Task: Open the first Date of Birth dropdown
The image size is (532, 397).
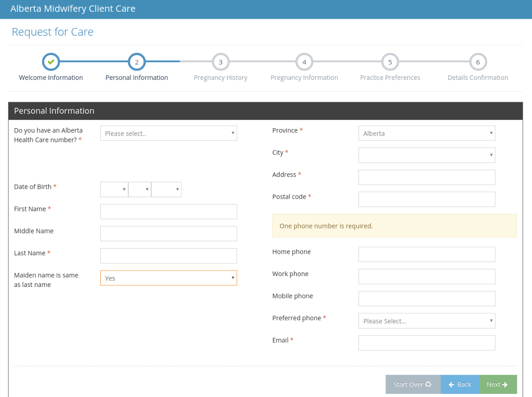Action: pyautogui.click(x=114, y=189)
